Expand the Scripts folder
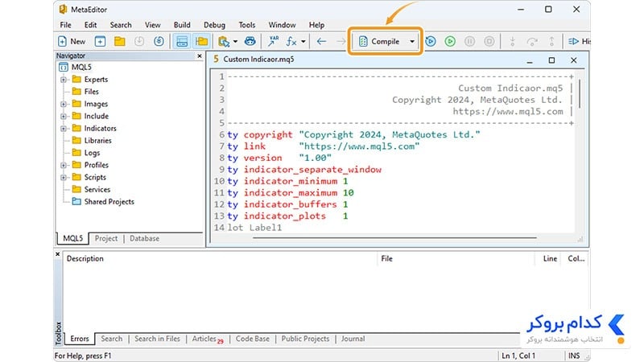The image size is (644, 362). coord(64,177)
